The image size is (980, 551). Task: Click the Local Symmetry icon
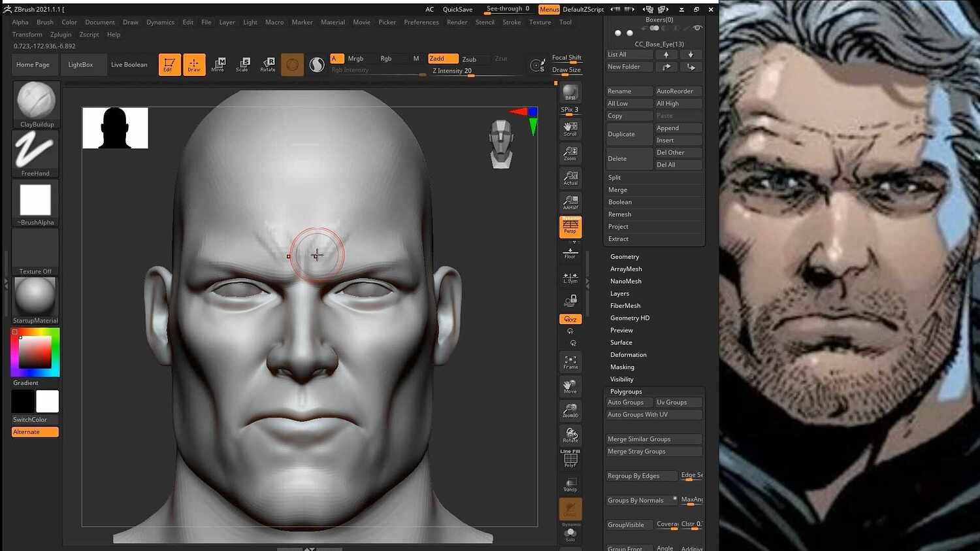pos(570,276)
